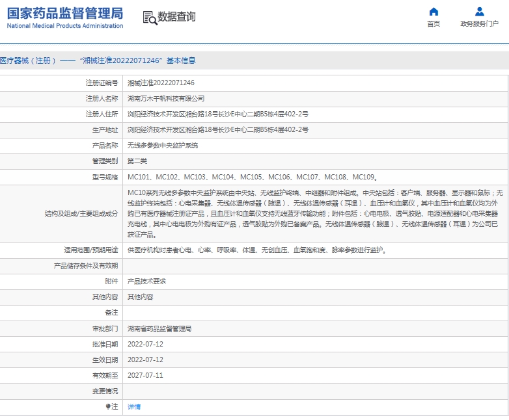Image resolution: width=509 pixels, height=420 pixels.
Task: Click the 结构及组成/主要组成成分 label
Action: pyautogui.click(x=81, y=213)
